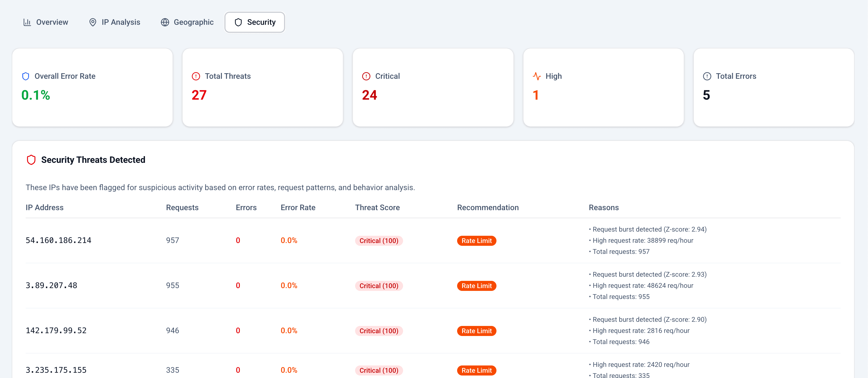Click Rate Limit for IP 3.89.207.48
The width and height of the screenshot is (868, 378).
476,286
